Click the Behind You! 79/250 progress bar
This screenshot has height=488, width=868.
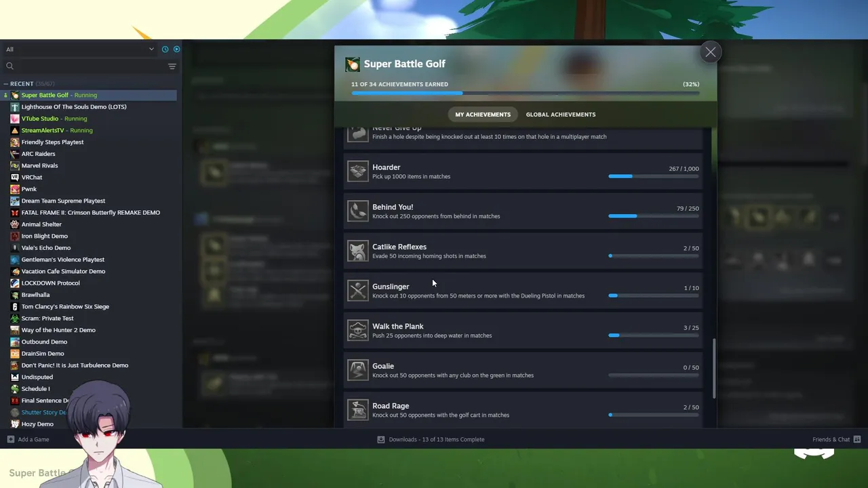click(654, 216)
